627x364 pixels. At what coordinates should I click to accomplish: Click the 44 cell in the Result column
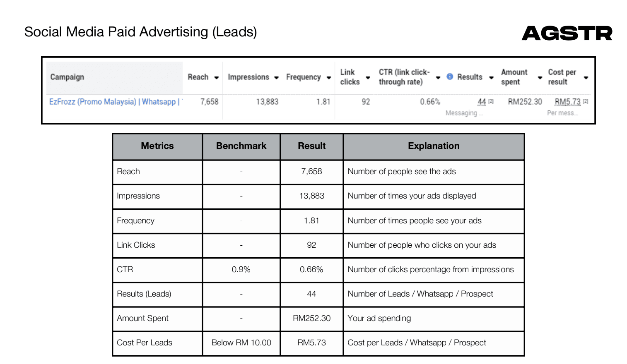pos(312,294)
